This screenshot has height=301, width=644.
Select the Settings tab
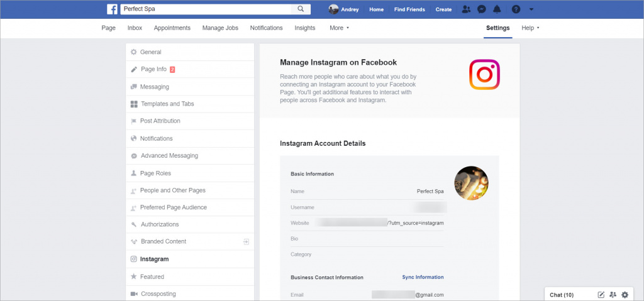(x=498, y=28)
